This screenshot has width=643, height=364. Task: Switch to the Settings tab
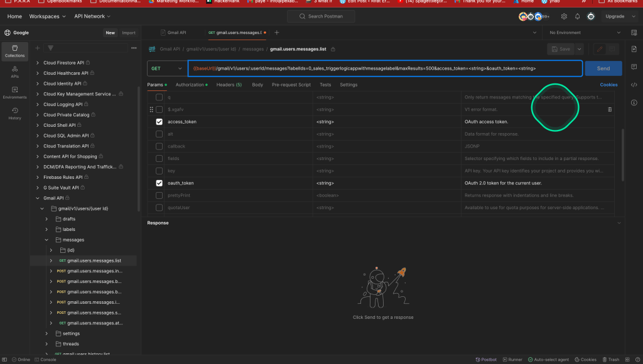(348, 85)
